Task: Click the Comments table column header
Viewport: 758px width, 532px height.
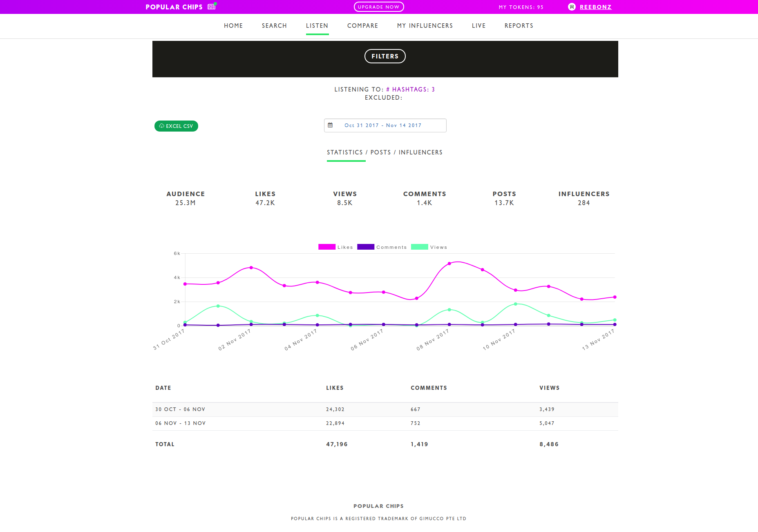Action: coord(429,388)
